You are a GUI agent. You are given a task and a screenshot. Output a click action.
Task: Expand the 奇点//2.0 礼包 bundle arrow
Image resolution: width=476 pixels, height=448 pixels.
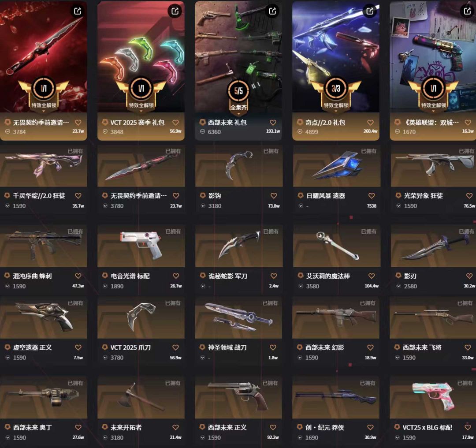pos(336,111)
